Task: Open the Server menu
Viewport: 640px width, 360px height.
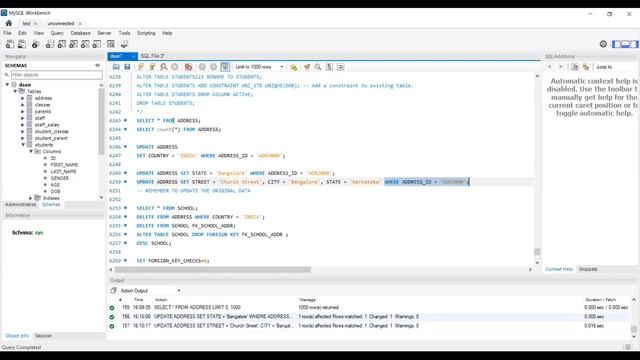Action: click(104, 33)
